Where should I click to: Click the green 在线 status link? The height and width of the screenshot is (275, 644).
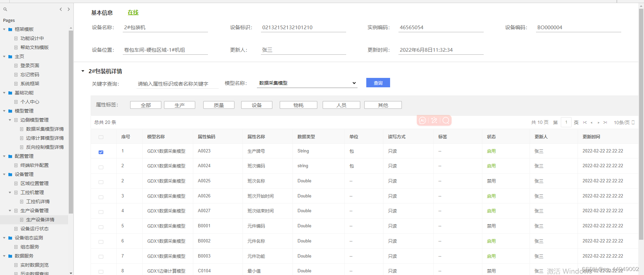click(x=133, y=12)
